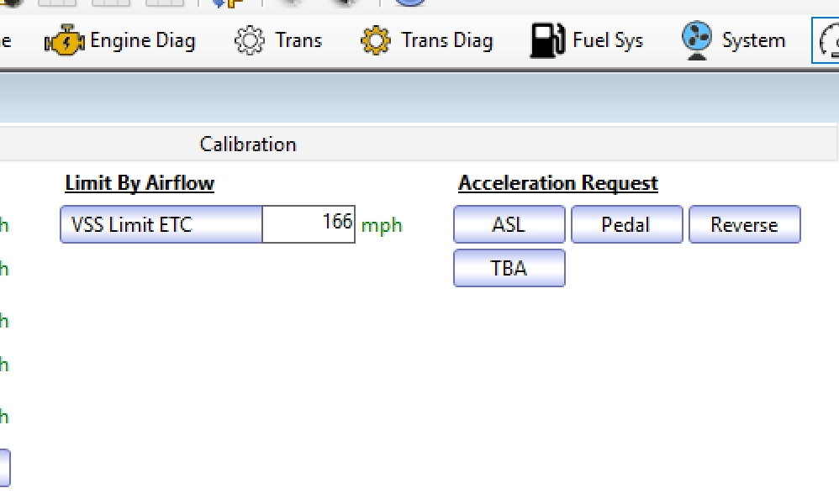839x504 pixels.
Task: Click the VSS Limit ETC value field showing 166
Action: tap(309, 224)
